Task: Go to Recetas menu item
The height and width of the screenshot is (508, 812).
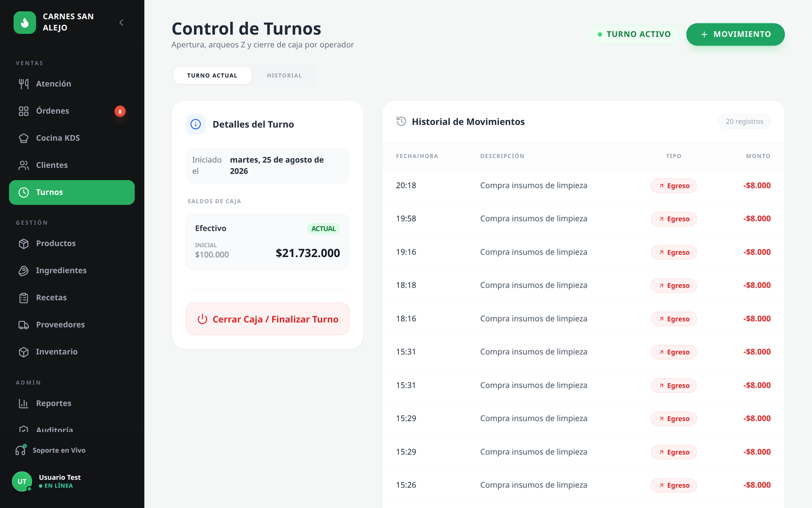Action: (x=72, y=298)
